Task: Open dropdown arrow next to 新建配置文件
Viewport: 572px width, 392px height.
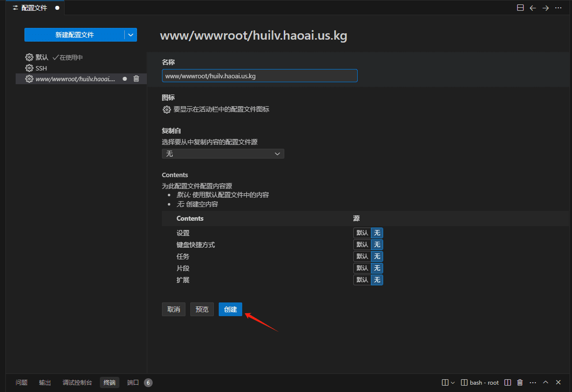Action: tap(131, 35)
